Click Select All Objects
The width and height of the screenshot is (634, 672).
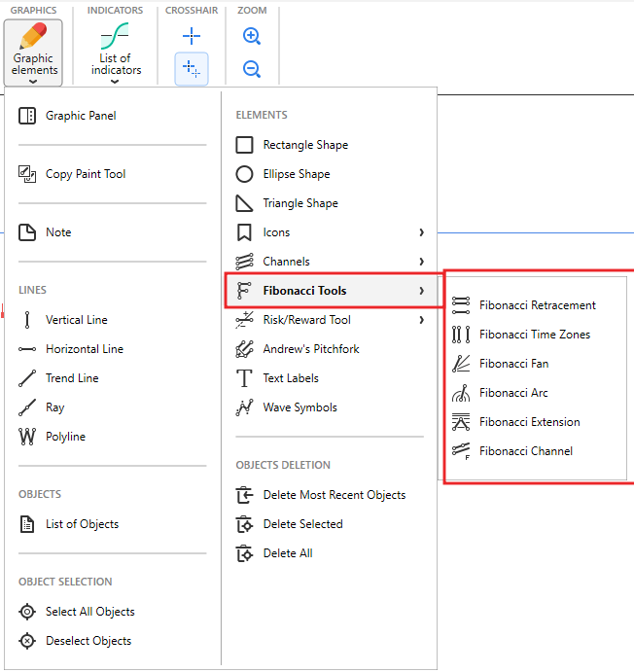point(89,612)
